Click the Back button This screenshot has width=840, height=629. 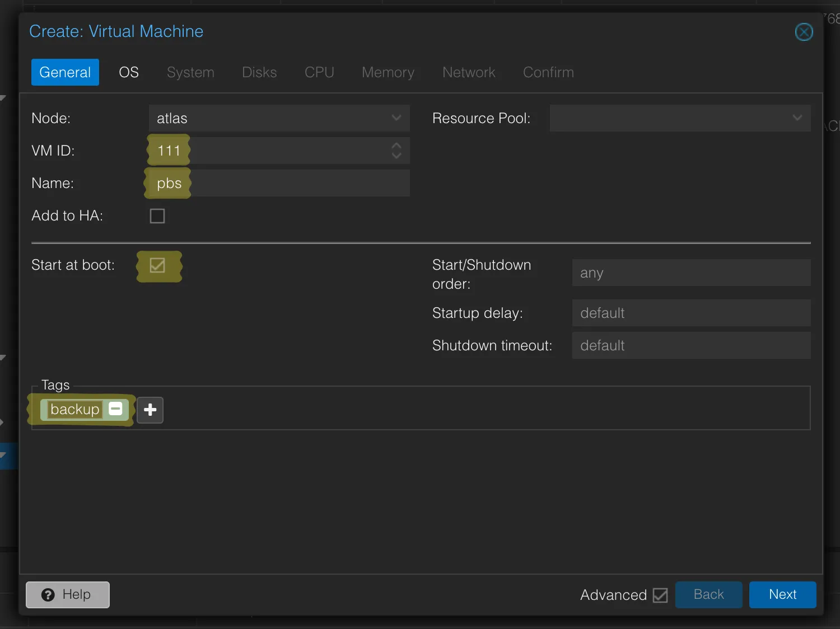point(709,594)
